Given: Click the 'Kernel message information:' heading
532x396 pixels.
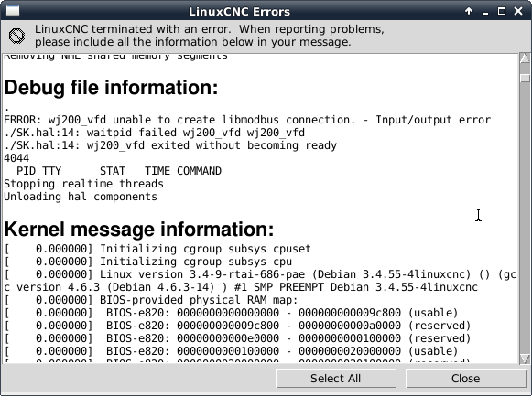Looking at the screenshot, I should [x=139, y=229].
